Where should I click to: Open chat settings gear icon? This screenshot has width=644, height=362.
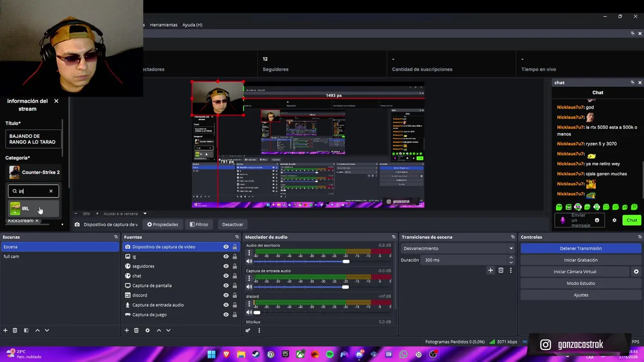614,220
